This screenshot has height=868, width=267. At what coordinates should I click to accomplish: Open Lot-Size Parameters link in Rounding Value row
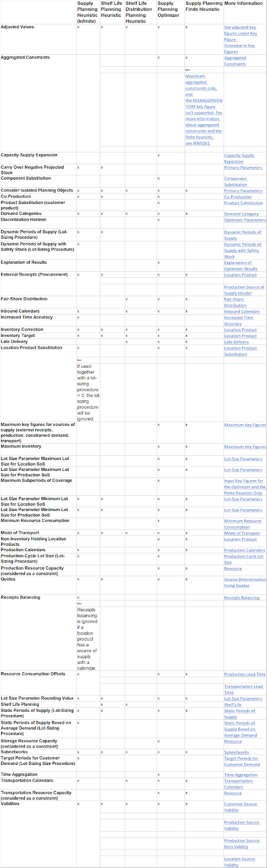243,699
